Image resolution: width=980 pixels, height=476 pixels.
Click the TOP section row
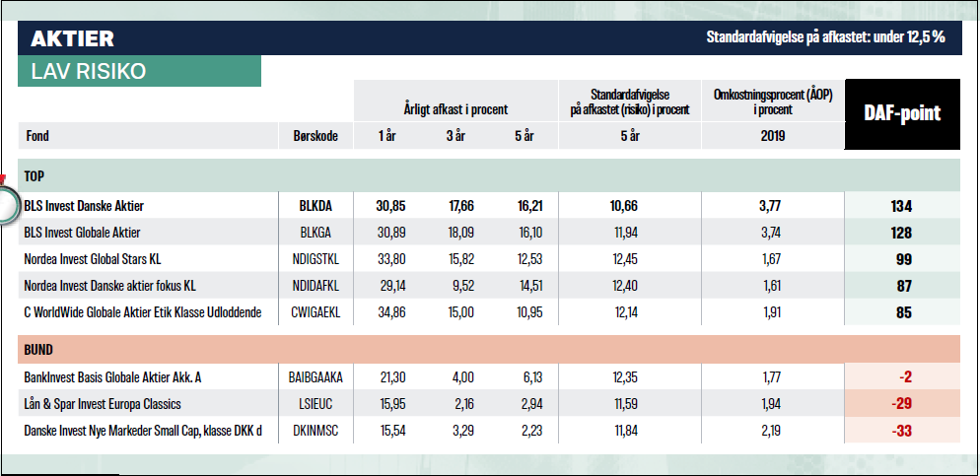tap(489, 176)
